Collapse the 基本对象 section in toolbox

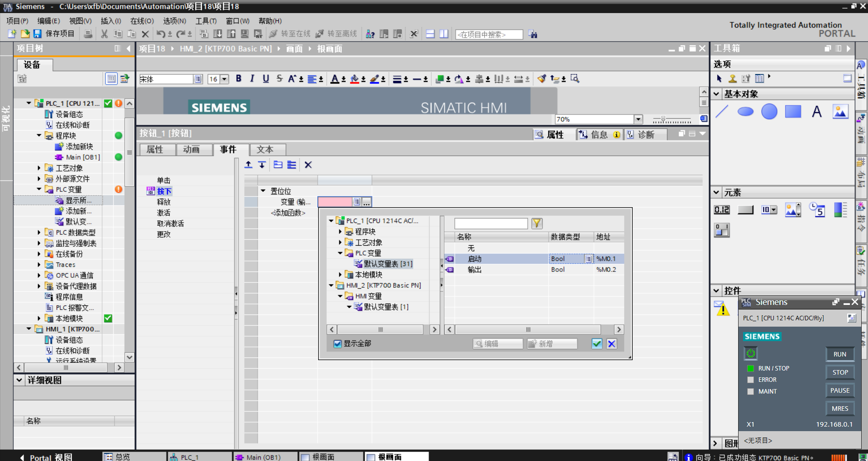(x=716, y=94)
